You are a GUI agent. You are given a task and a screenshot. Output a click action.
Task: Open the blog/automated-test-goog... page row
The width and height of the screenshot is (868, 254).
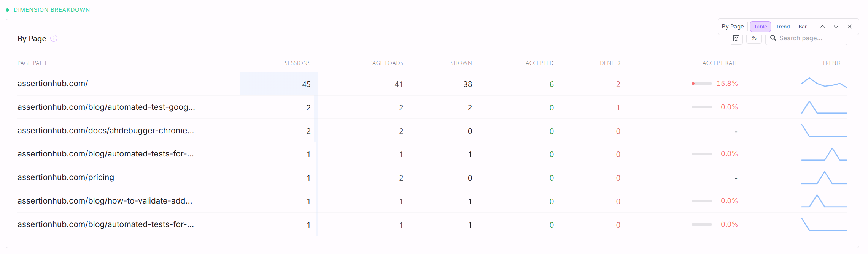click(x=432, y=107)
